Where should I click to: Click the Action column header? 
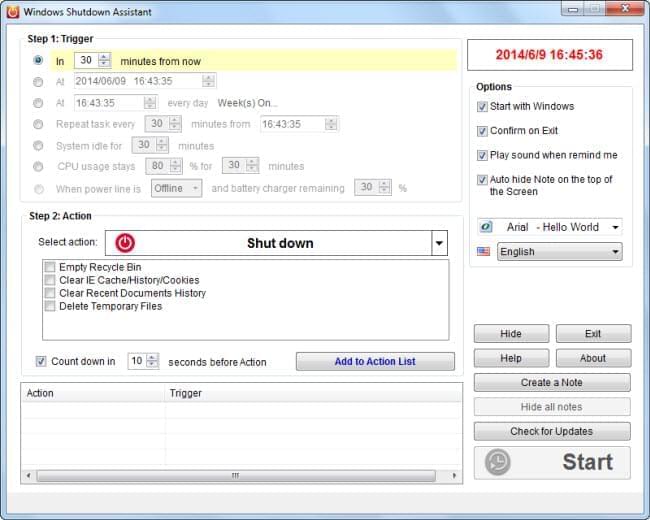[x=93, y=393]
